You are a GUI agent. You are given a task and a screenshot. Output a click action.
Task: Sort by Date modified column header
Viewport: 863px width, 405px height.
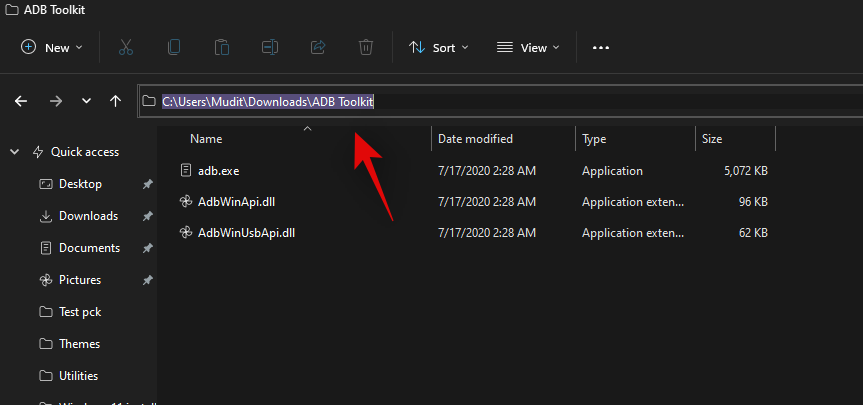(475, 139)
